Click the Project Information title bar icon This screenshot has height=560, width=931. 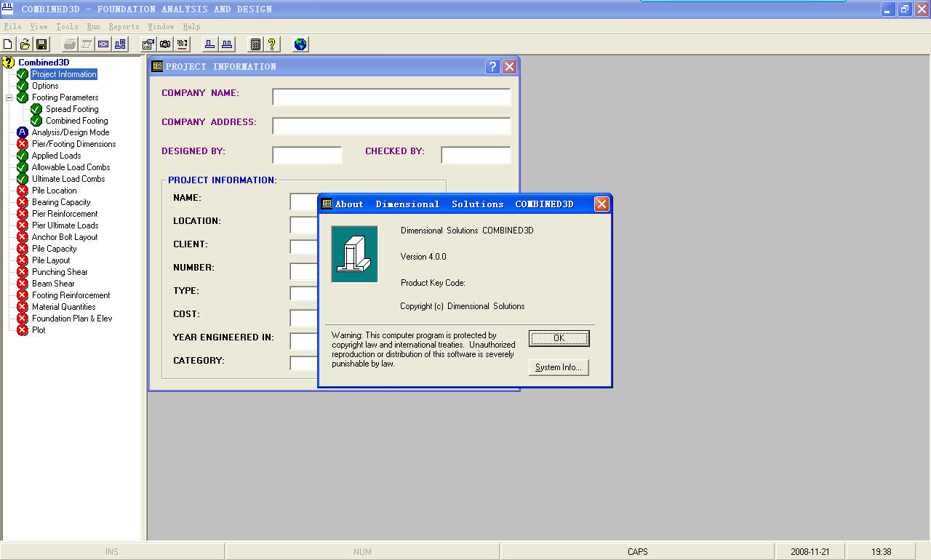(x=157, y=66)
